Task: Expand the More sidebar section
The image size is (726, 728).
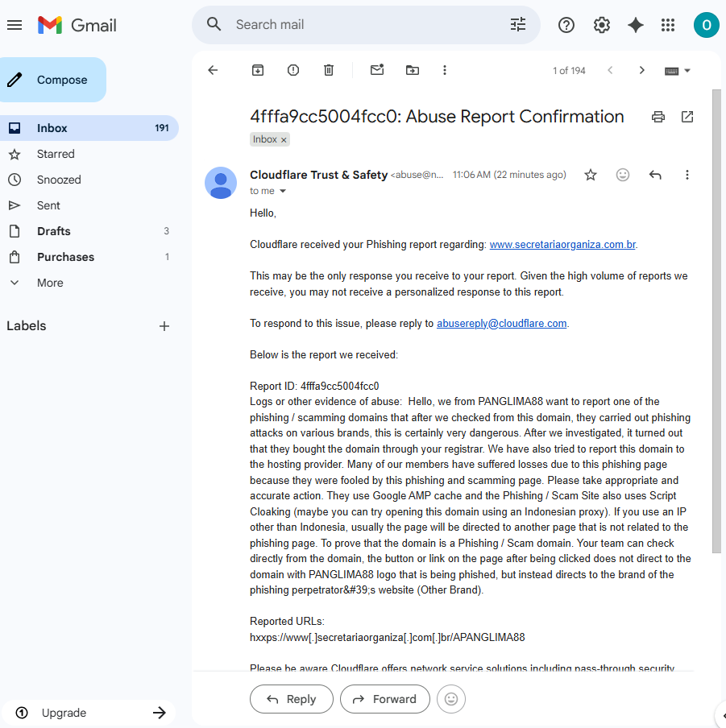Action: pos(50,283)
